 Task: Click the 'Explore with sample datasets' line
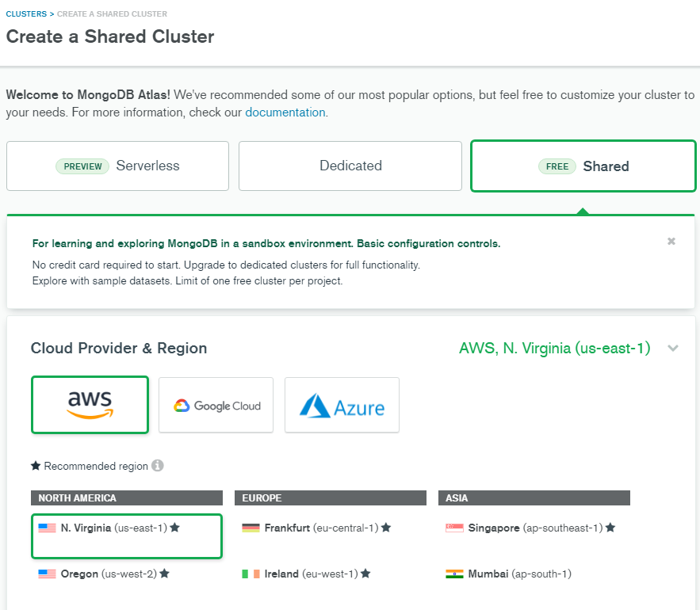(188, 281)
